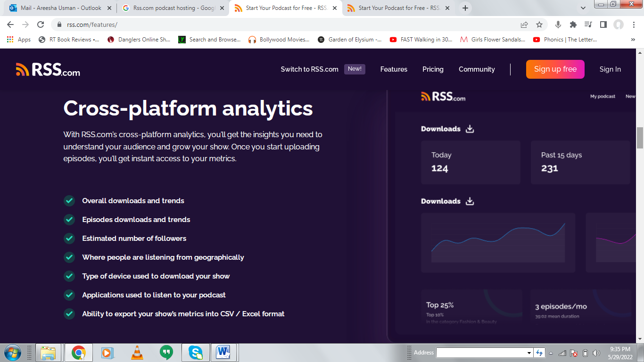Image resolution: width=644 pixels, height=362 pixels.
Task: Close the Mail - Areesha Usman Outlook tab
Action: click(109, 8)
